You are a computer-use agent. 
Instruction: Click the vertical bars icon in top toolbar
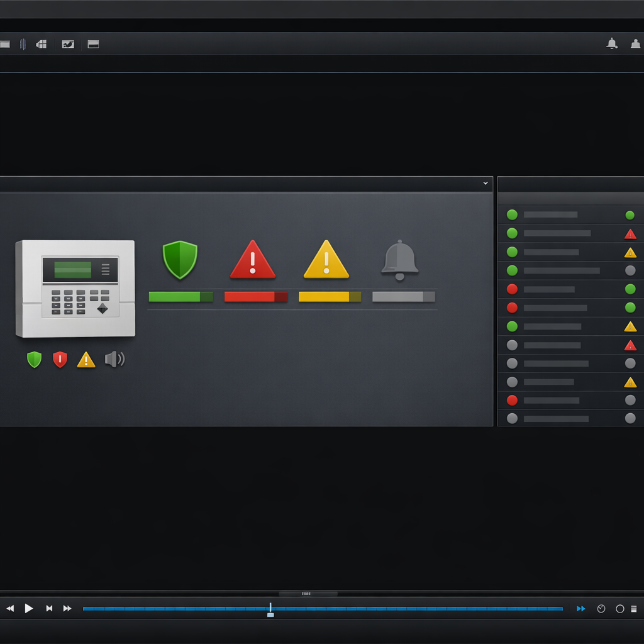(23, 44)
